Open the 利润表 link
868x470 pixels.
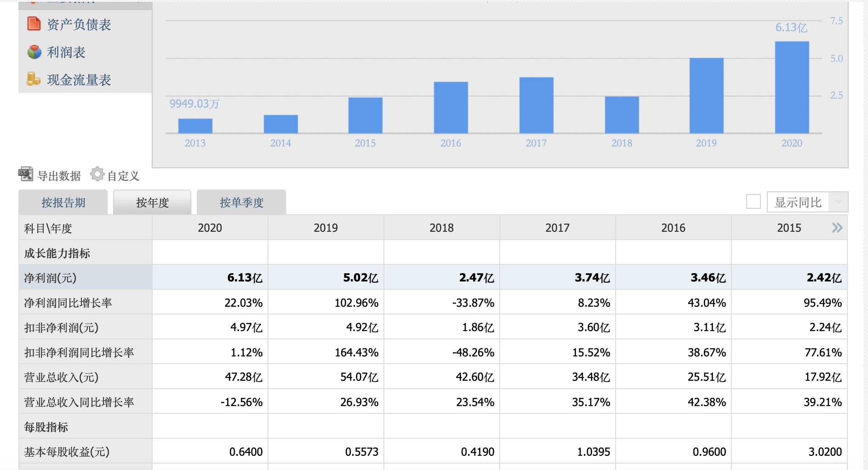(x=66, y=52)
